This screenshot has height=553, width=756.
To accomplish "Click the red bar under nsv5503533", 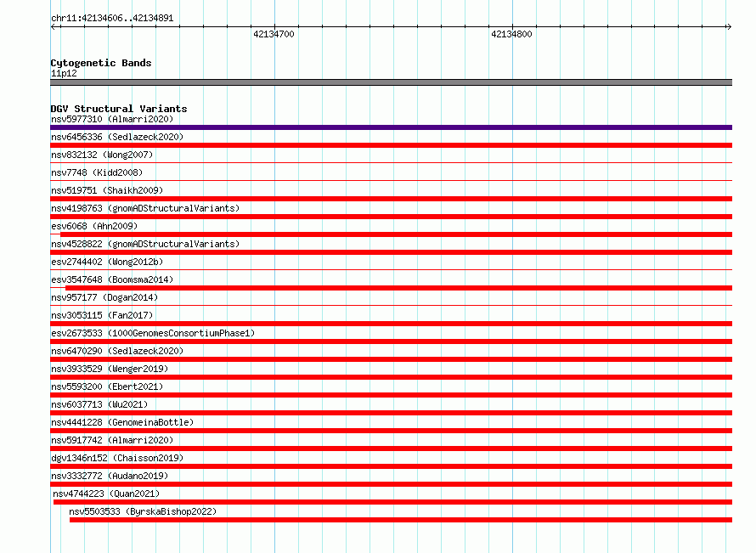I will [x=401, y=520].
